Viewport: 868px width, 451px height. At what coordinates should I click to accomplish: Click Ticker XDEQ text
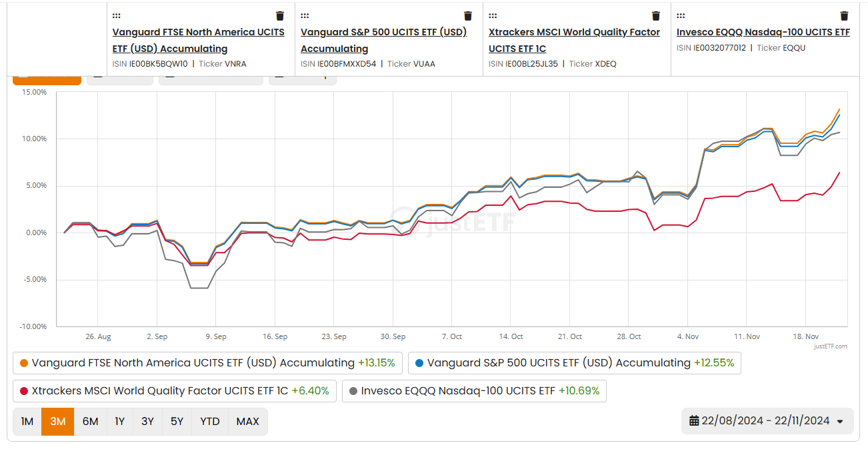593,64
